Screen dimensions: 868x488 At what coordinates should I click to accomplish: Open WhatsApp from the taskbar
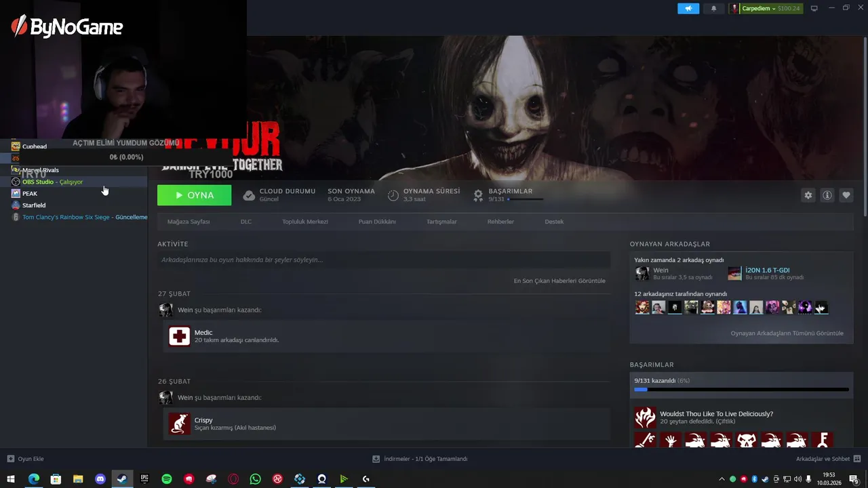(255, 479)
